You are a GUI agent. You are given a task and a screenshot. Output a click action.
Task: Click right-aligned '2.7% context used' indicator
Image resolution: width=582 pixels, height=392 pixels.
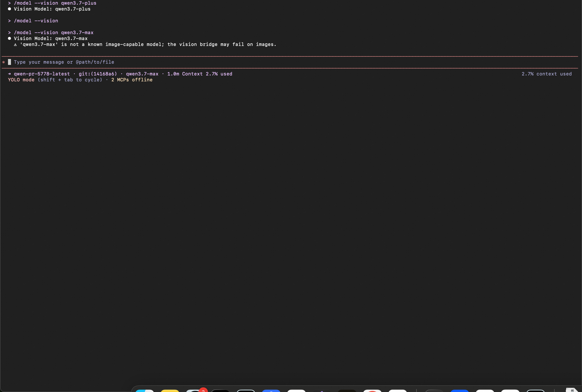pyautogui.click(x=547, y=74)
